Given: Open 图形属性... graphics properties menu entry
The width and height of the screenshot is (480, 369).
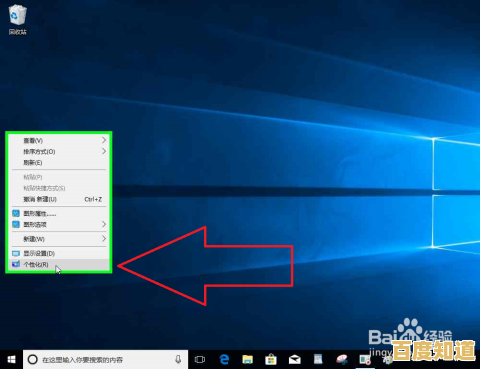Looking at the screenshot, I should click(59, 213).
